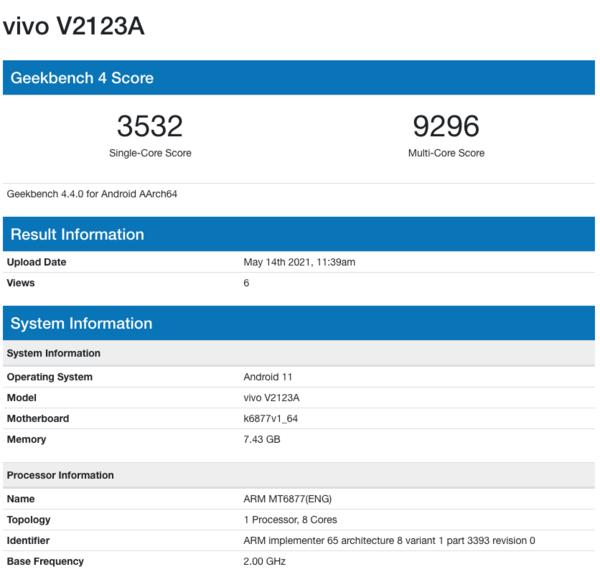This screenshot has height=582, width=600.
Task: Click the base frequency value 2.00 GHz
Action: tap(265, 562)
